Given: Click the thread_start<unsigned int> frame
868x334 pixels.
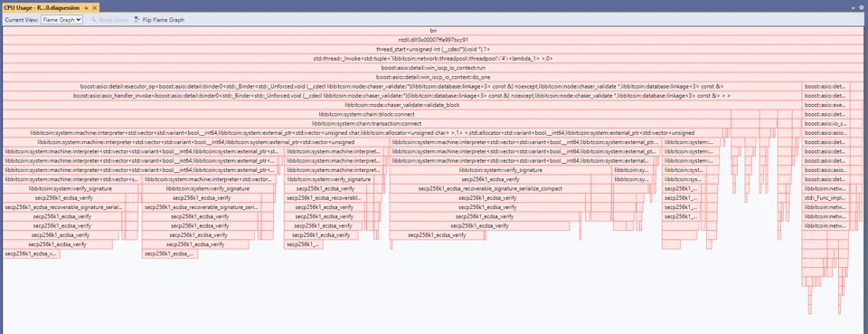Looking at the screenshot, I should [x=432, y=49].
